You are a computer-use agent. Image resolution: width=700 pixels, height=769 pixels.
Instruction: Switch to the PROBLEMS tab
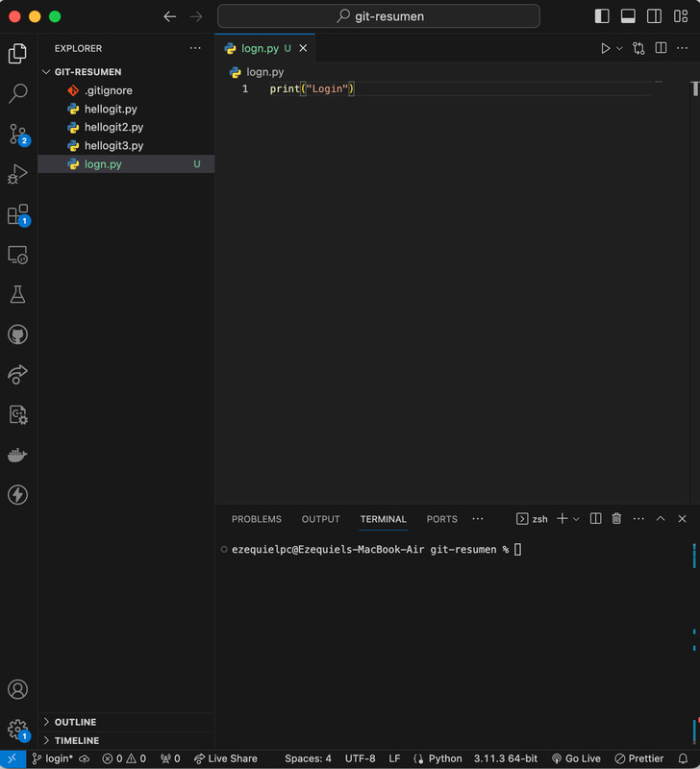(257, 519)
